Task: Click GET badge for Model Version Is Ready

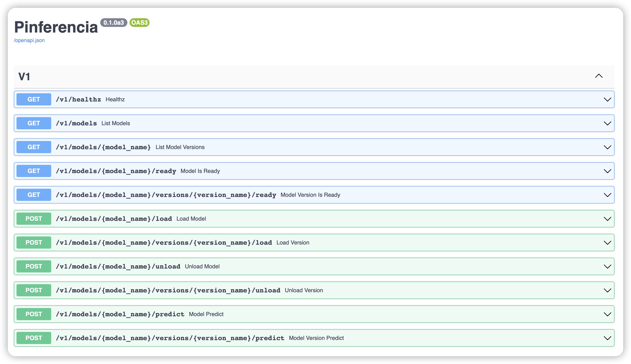Action: [34, 195]
